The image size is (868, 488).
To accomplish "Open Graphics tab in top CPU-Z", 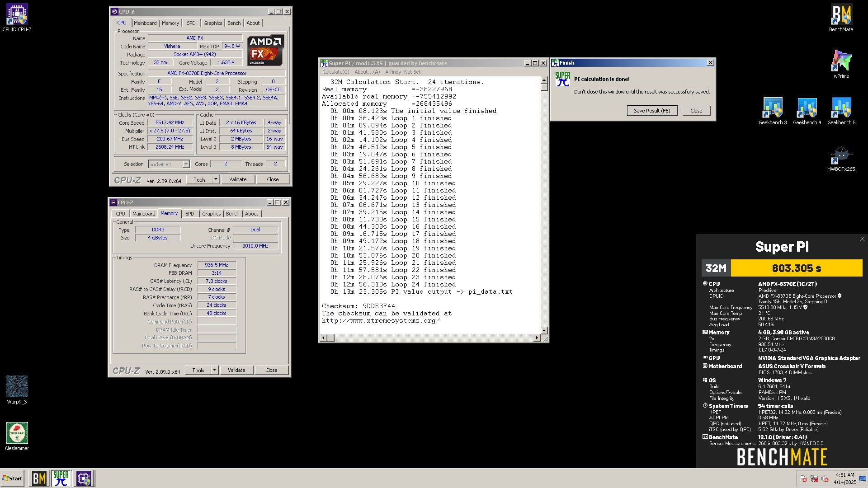I will pos(212,23).
